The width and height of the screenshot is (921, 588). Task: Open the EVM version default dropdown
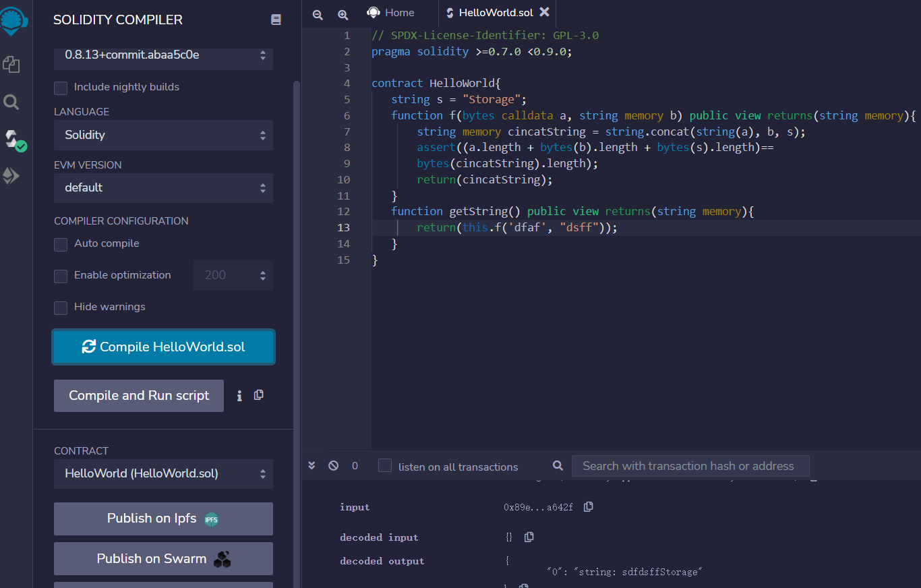click(x=163, y=187)
